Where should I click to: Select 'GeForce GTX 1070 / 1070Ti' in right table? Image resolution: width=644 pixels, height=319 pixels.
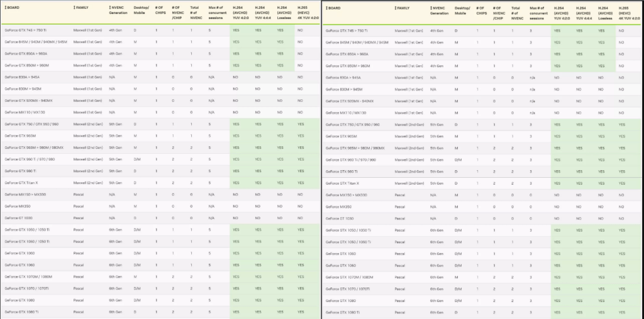point(348,289)
